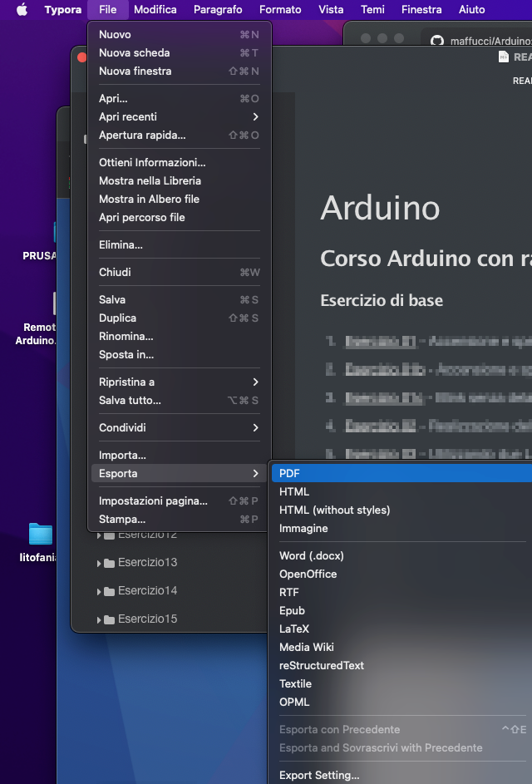Click the GitHub icon in the browser tab
Screen dimensions: 532x784
437,39
